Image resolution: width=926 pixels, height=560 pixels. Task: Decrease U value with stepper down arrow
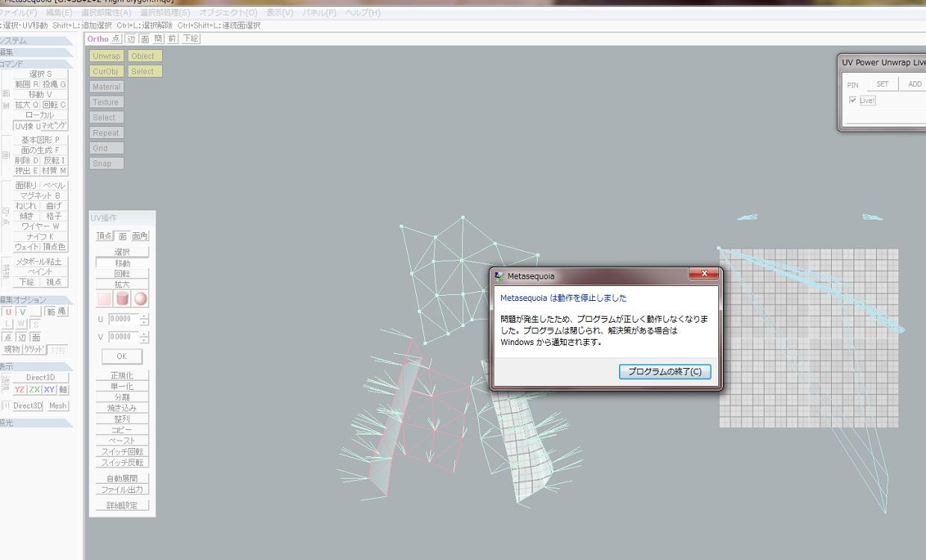coord(144,322)
